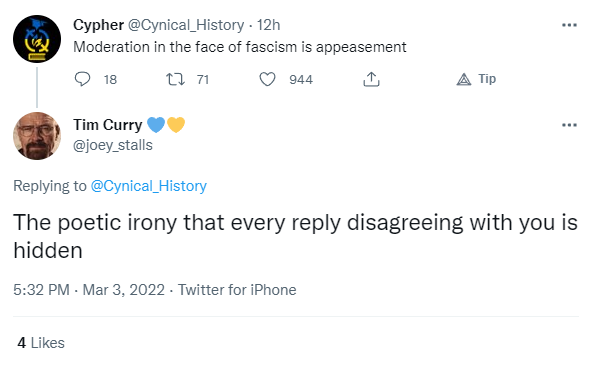View Cypher's profile picture avatar
This screenshot has width=593, height=369.
37,39
